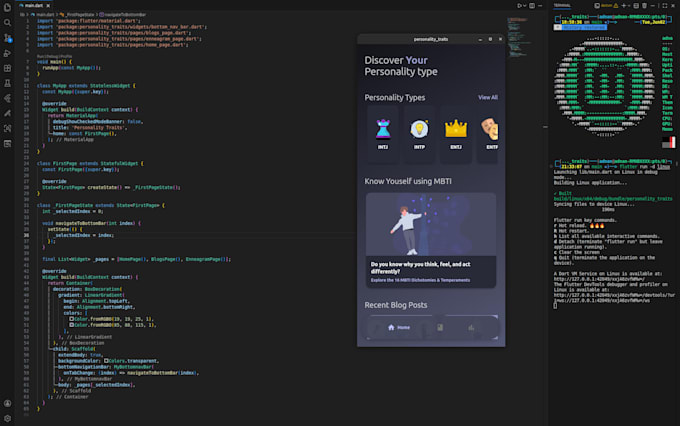Click the Run | Debug | Profile code lens
680x426 pixels.
click(x=54, y=56)
